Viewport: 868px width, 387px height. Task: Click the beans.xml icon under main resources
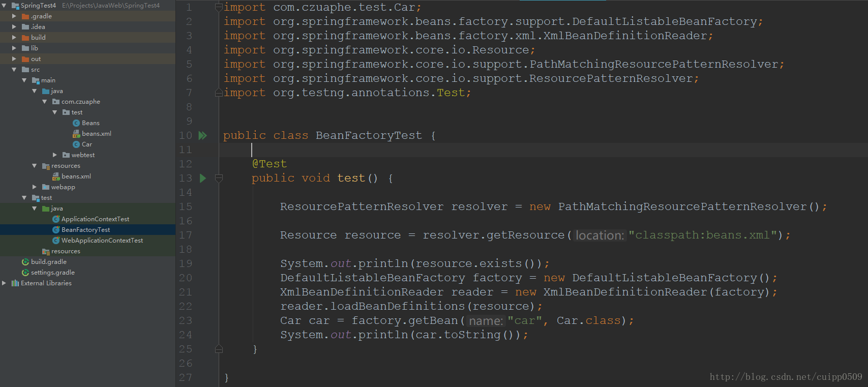click(x=56, y=176)
